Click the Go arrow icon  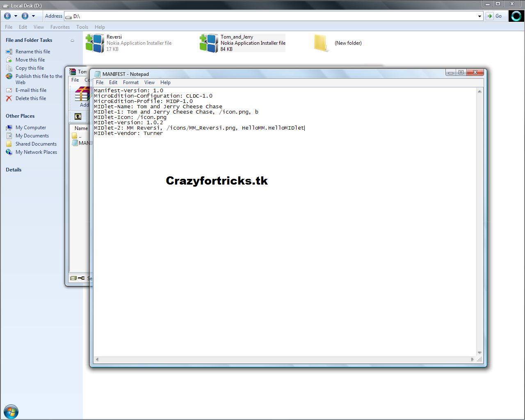coord(489,16)
